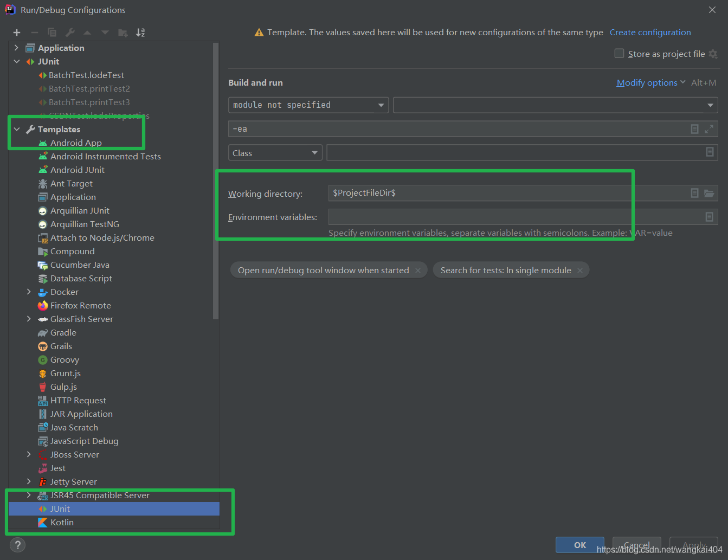Select the Android JUnit template
This screenshot has width=728, height=560.
tap(78, 170)
